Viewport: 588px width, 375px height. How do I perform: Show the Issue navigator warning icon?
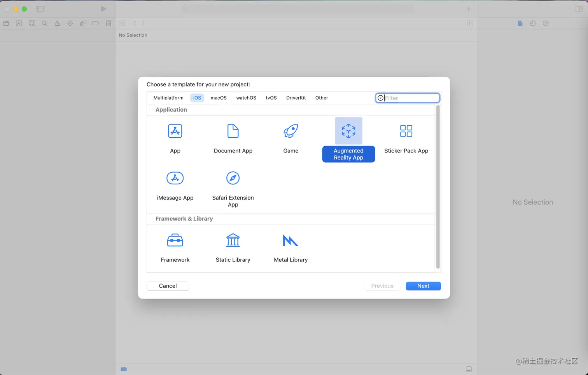click(x=57, y=23)
